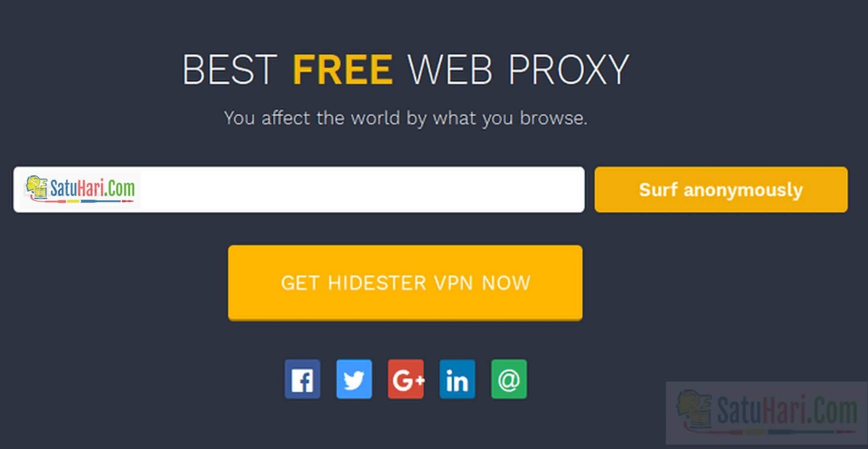Click the mascot icon in the URL box logo
Screen dimensions: 868x449
pyautogui.click(x=37, y=188)
